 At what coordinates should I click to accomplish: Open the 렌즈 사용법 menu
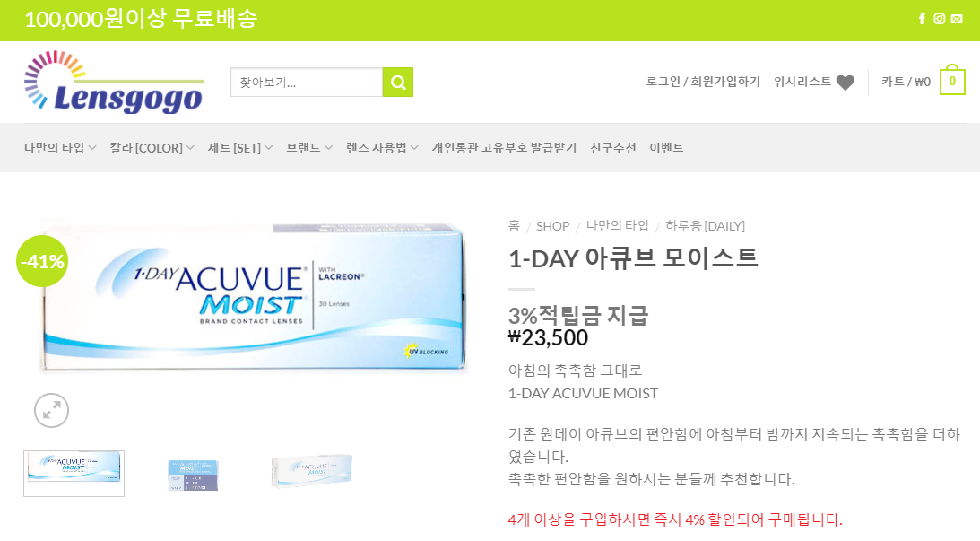382,148
